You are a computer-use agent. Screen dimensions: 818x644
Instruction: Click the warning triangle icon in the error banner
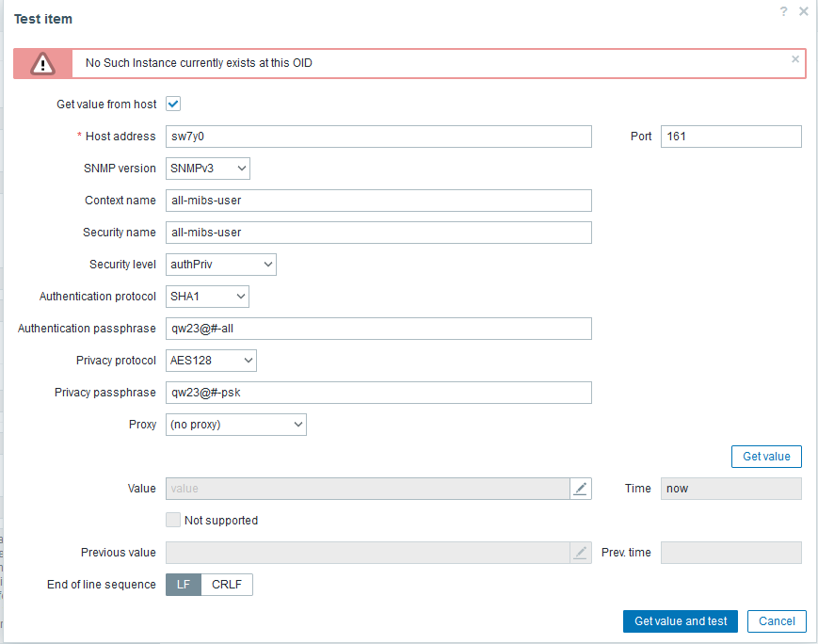43,63
